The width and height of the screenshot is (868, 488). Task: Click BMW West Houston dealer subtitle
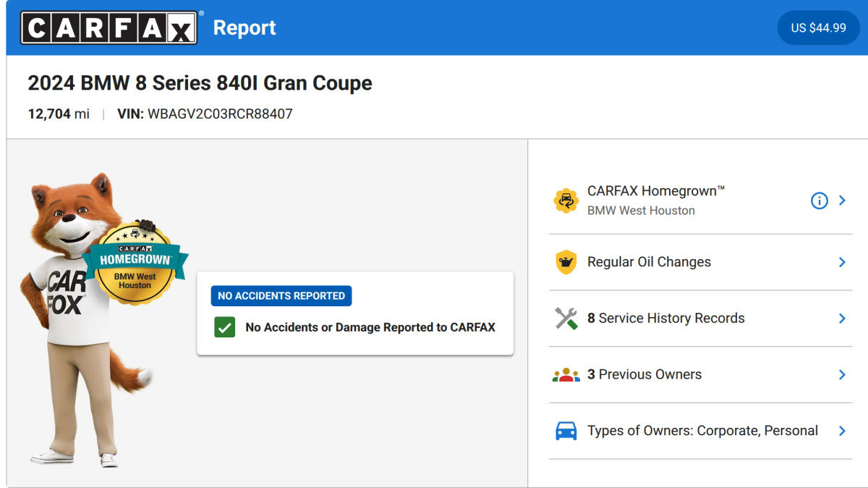pyautogui.click(x=641, y=211)
